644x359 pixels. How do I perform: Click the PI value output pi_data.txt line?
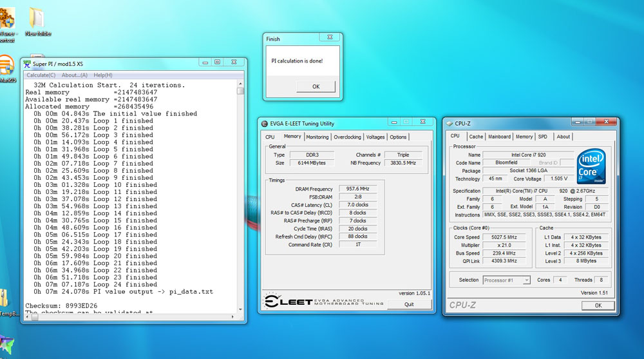123,291
